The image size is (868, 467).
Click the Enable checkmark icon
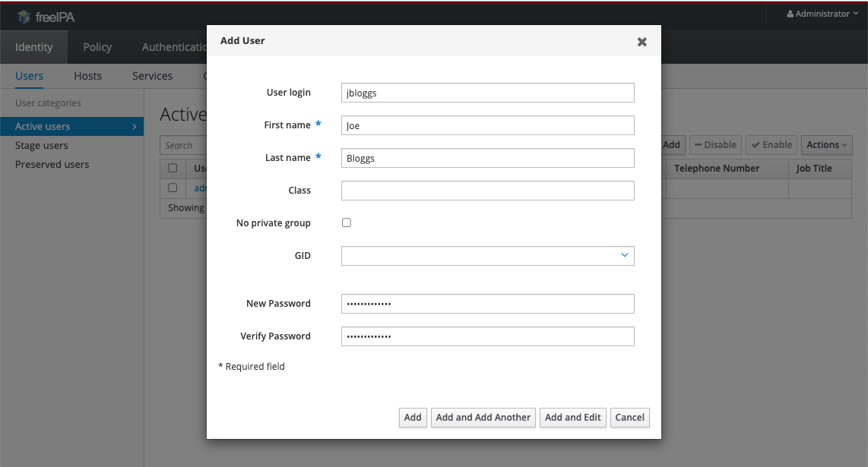coord(755,144)
